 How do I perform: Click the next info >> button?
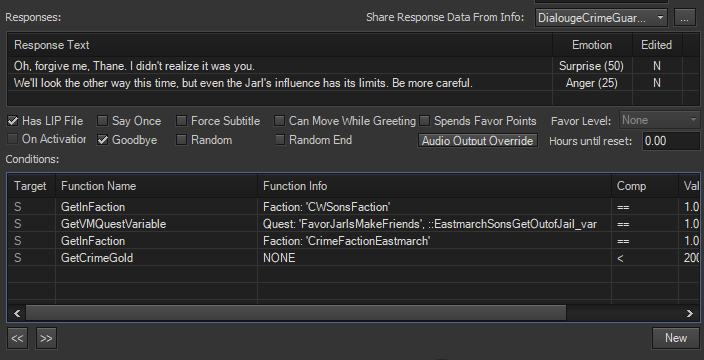click(x=46, y=338)
